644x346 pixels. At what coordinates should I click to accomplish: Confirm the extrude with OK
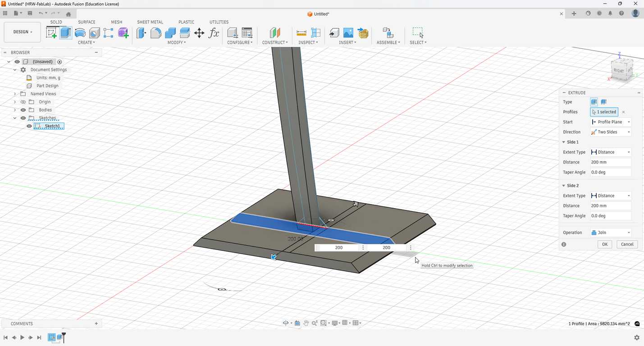[605, 244]
